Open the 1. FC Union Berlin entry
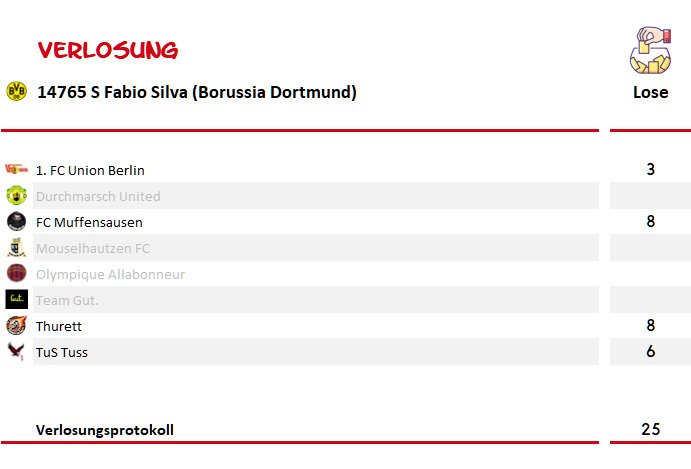The image size is (691, 469). point(90,170)
